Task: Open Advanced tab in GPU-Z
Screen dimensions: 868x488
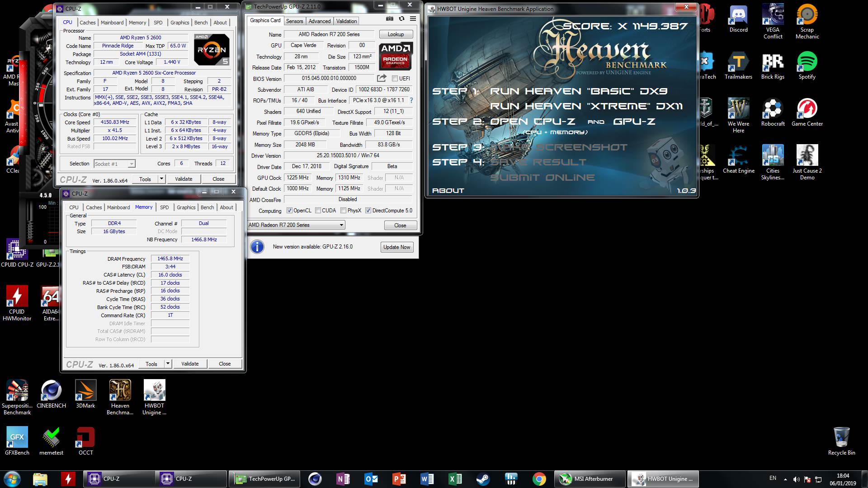Action: (x=320, y=21)
